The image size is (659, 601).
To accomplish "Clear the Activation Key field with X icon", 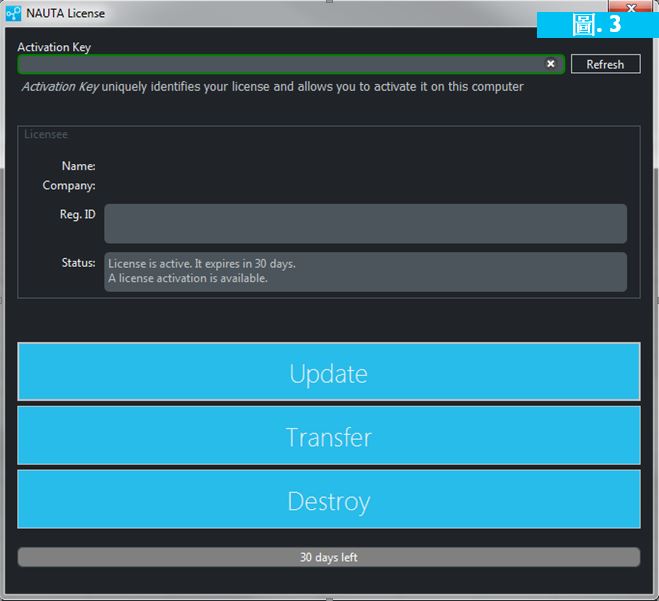I will (x=550, y=64).
